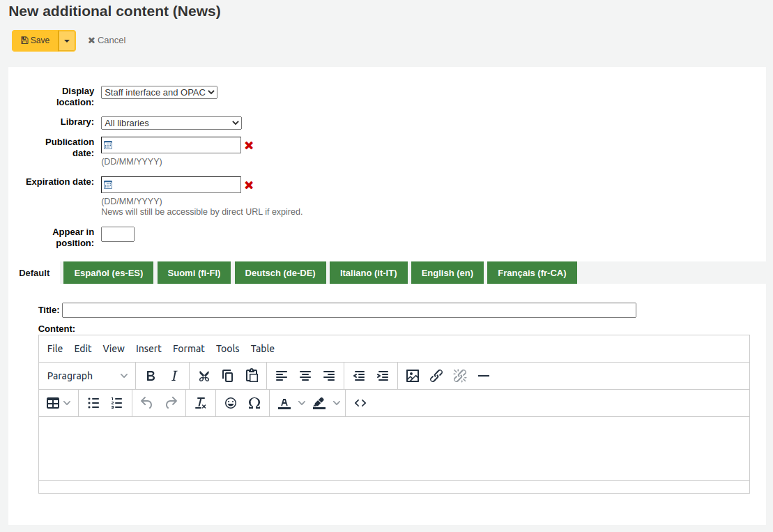The image size is (773, 532).
Task: Expand the text color picker chevron
Action: 302,403
